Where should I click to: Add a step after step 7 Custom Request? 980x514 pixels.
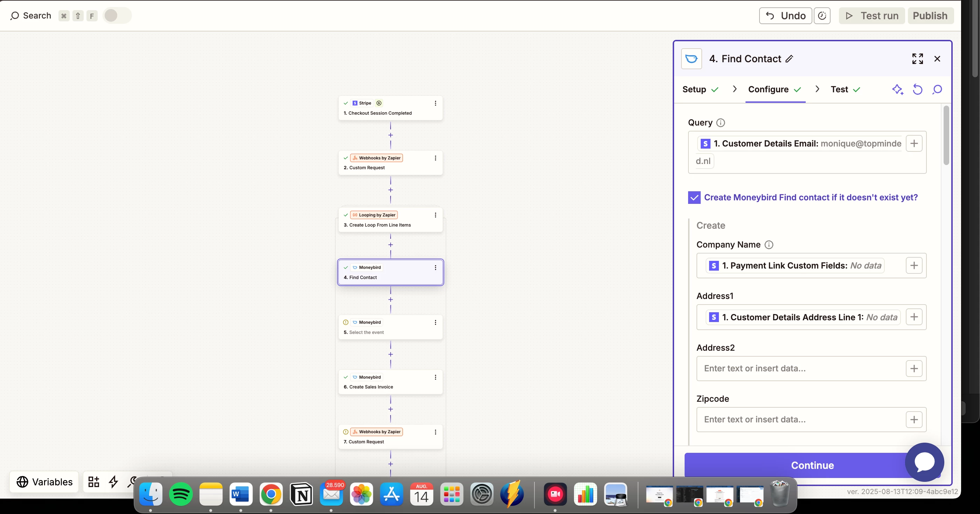[390, 464]
